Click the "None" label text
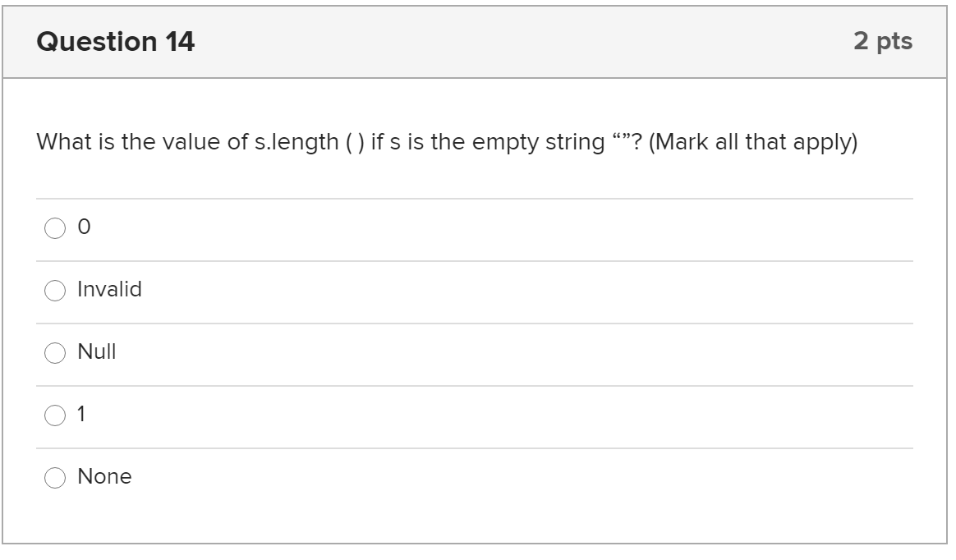Viewport: 956px width, 560px height. point(104,476)
